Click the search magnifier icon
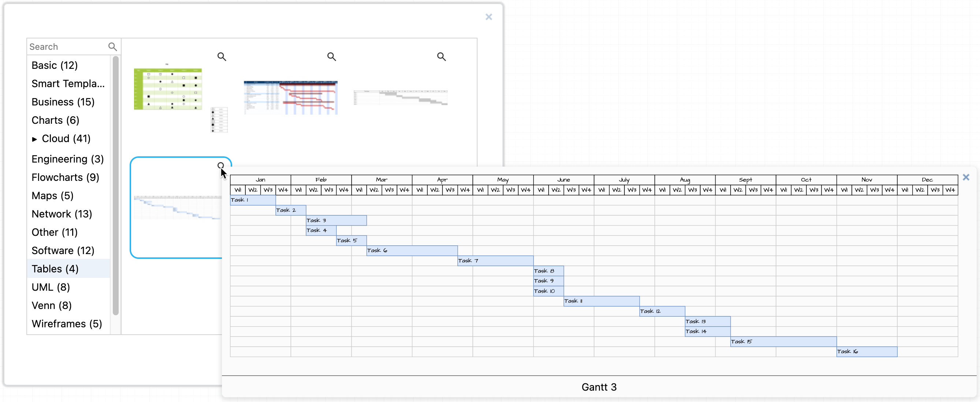 click(112, 46)
